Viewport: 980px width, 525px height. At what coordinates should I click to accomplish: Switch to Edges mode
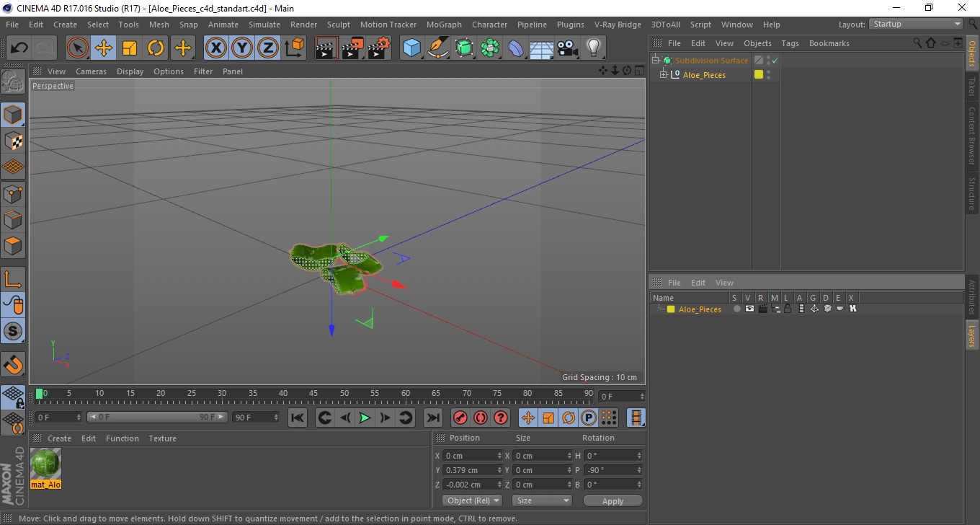click(13, 219)
